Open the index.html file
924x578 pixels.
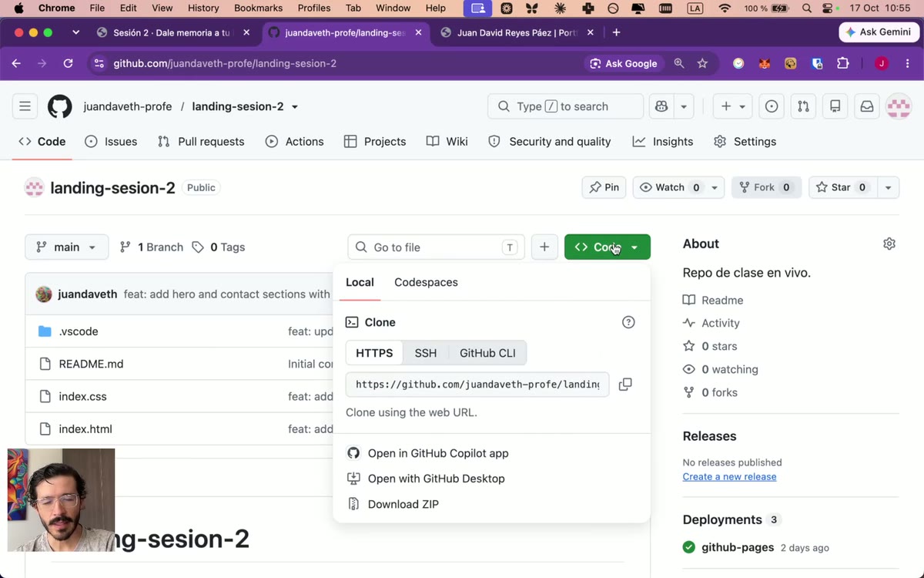tap(85, 429)
